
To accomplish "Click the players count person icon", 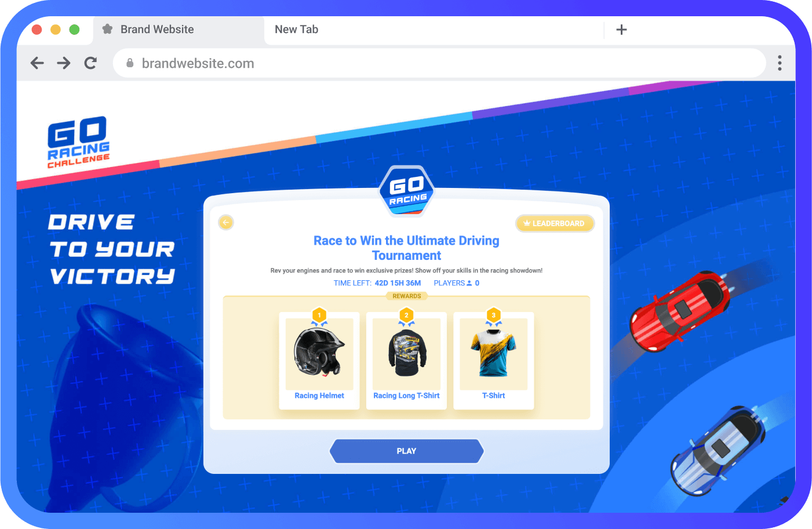I will coord(469,283).
